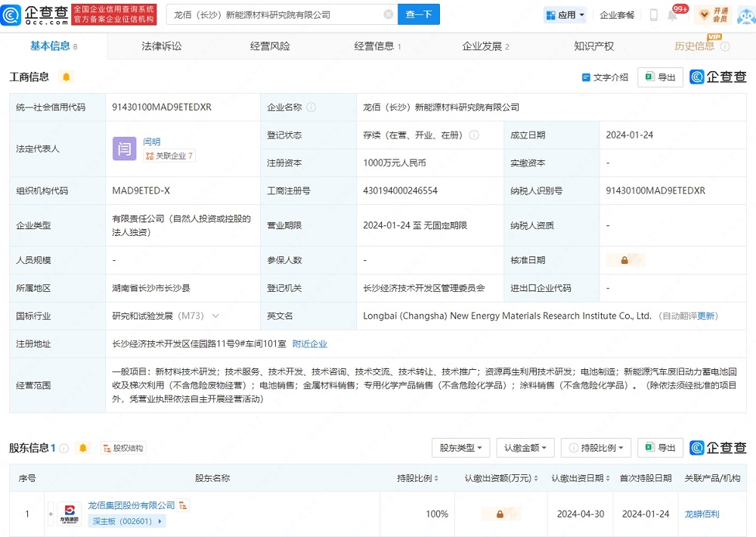The width and height of the screenshot is (756, 537).
Task: Open the 持股比例 percentage dropdown
Action: point(595,448)
